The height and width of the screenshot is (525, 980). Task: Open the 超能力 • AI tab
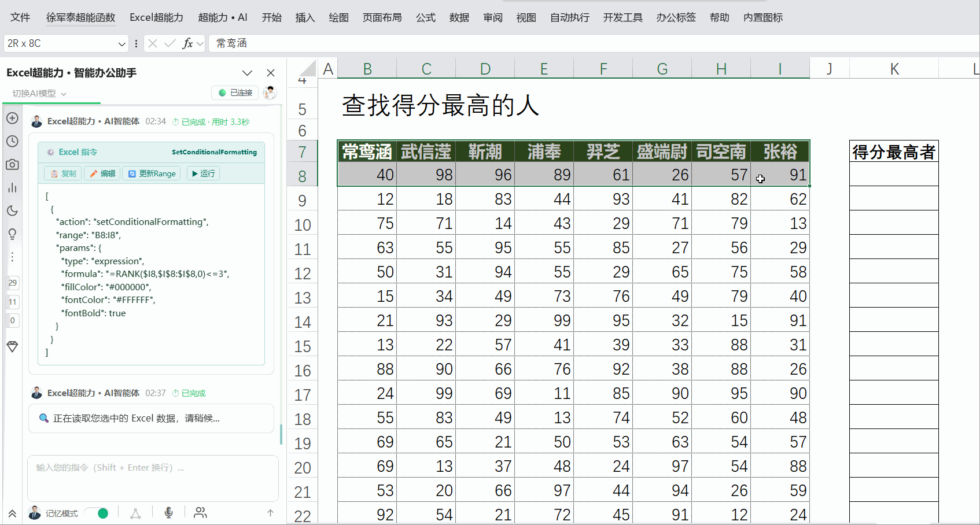click(223, 17)
